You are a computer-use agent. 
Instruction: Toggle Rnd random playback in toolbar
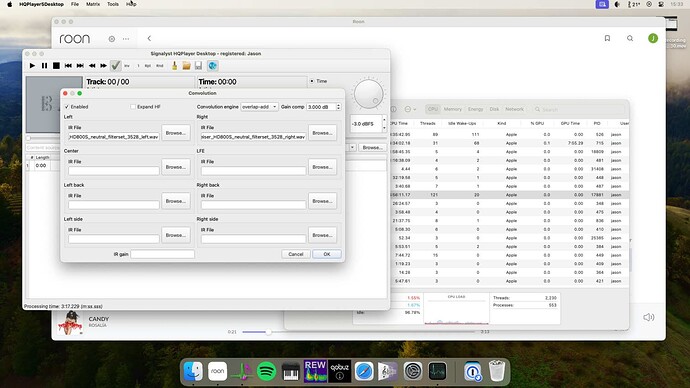160,66
